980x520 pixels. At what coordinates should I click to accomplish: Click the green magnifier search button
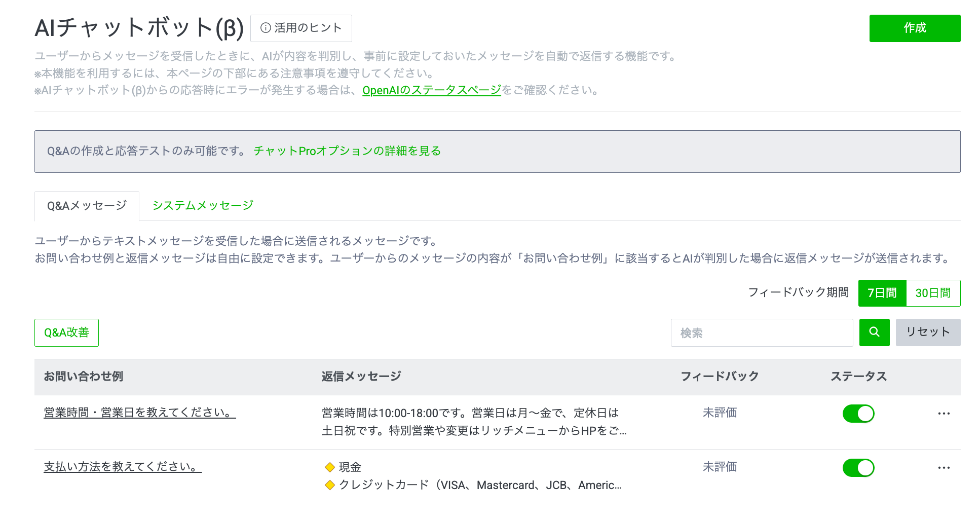(x=874, y=332)
